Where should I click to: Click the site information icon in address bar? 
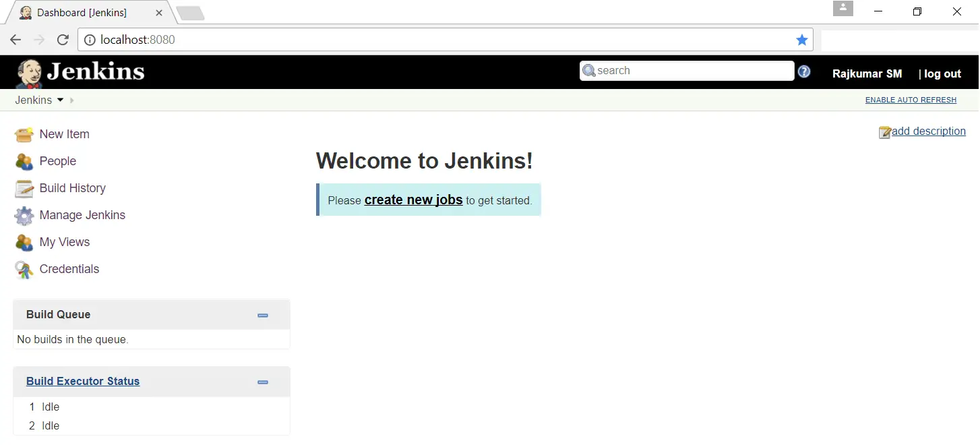coord(90,40)
